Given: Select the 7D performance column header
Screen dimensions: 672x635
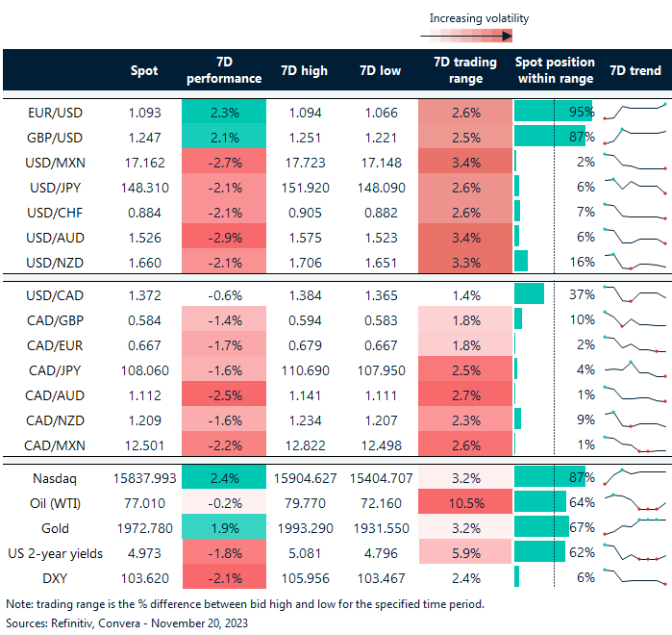Looking at the screenshot, I should [x=223, y=70].
